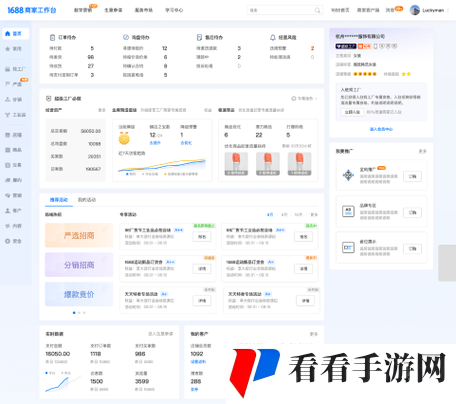Open 更多 in 我的客户 panel
The width and height of the screenshot is (456, 404).
point(314,334)
